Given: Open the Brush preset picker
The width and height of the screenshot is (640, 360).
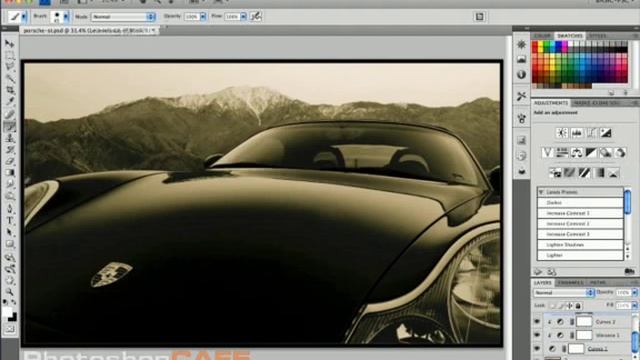Looking at the screenshot, I should point(66,17).
